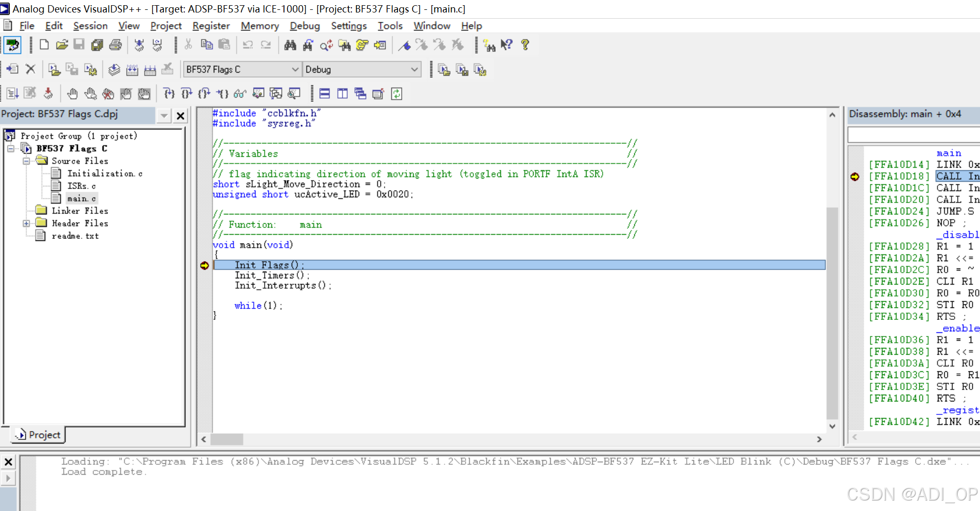
Task: Click the Step Out Of braces icon
Action: [205, 93]
